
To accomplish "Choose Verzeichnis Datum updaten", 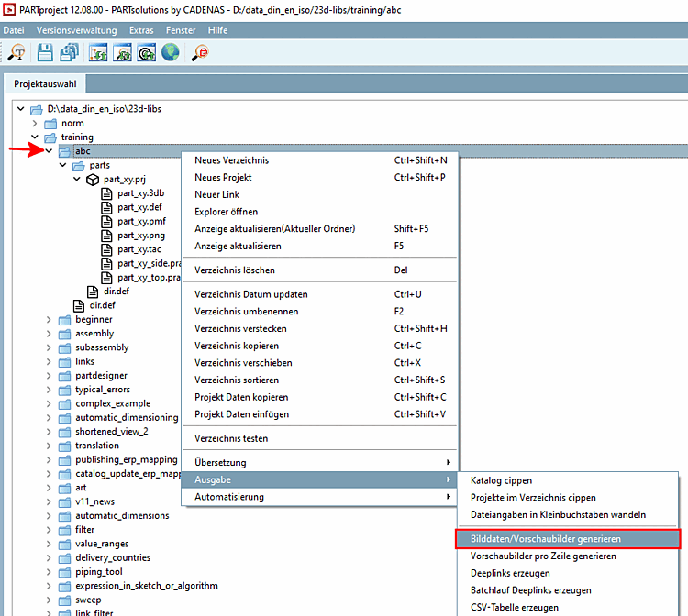I will click(320, 294).
